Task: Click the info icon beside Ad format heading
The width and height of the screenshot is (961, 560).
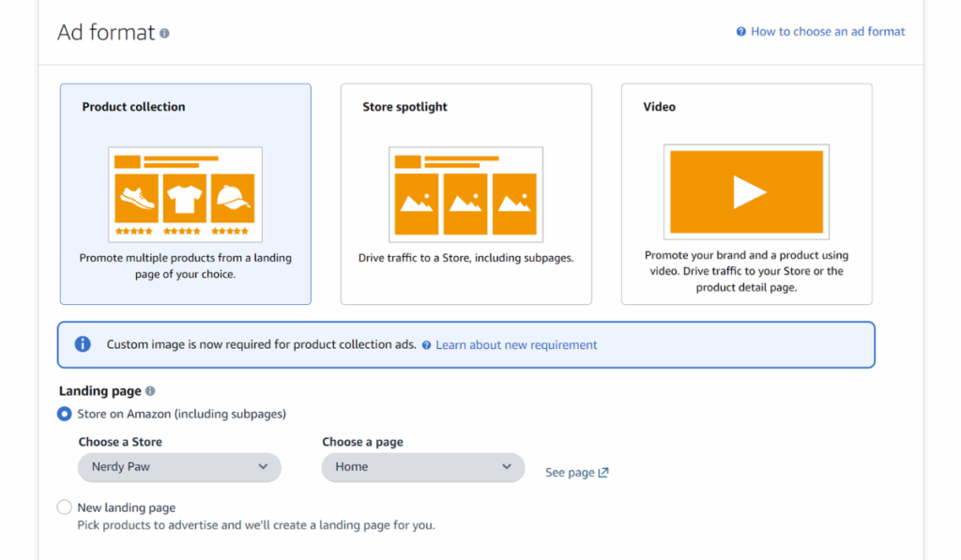Action: tap(165, 33)
